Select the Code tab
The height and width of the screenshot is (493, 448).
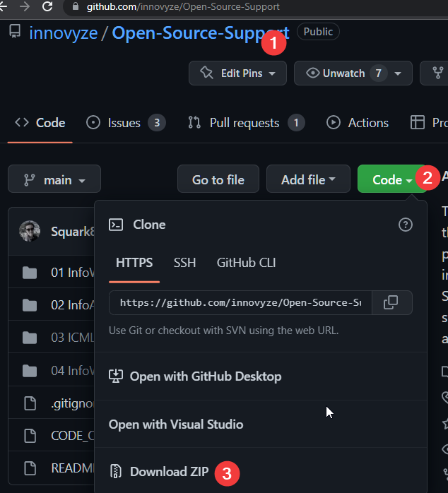(x=40, y=123)
